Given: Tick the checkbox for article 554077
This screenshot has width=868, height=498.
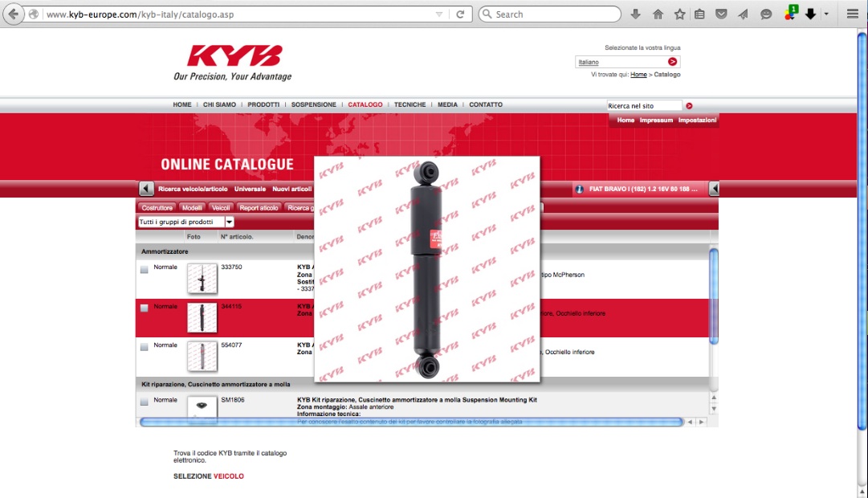Looking at the screenshot, I should [x=144, y=347].
